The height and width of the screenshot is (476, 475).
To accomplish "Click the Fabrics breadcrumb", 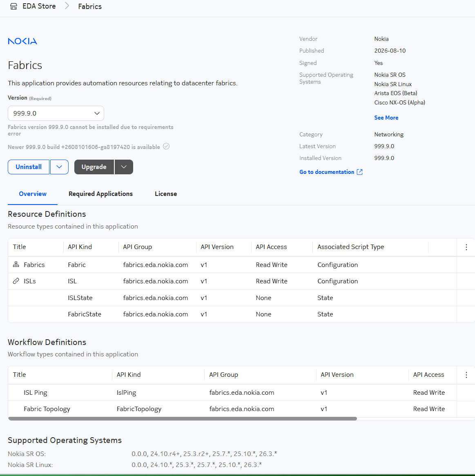I will (x=90, y=7).
